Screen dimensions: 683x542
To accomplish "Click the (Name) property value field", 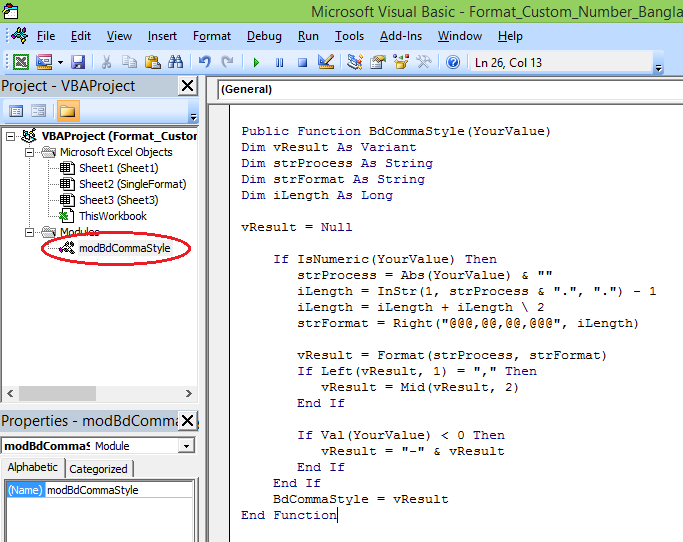I will (120, 490).
